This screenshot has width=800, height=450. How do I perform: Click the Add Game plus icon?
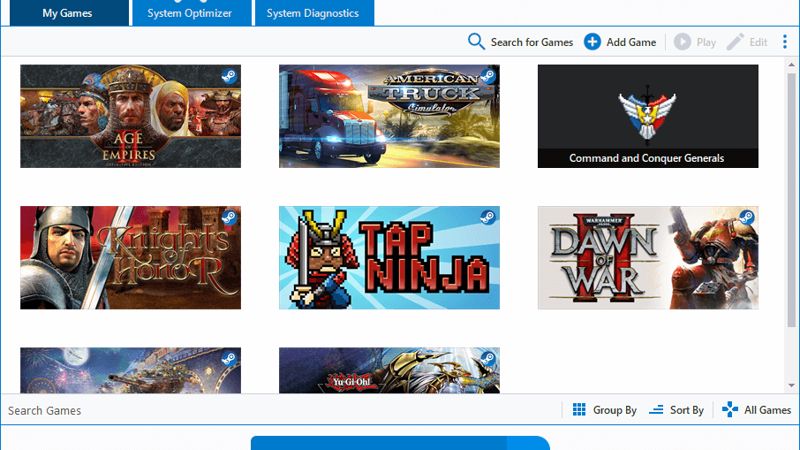coord(592,42)
